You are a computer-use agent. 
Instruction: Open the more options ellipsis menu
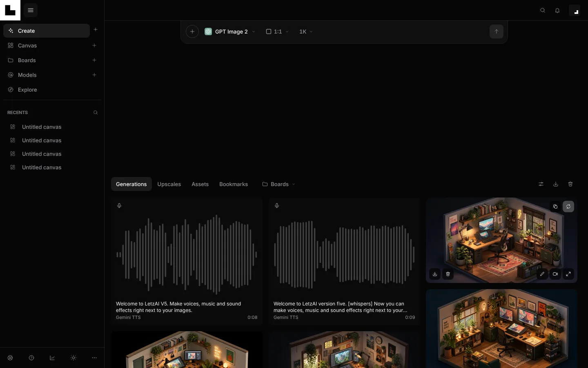tap(94, 358)
